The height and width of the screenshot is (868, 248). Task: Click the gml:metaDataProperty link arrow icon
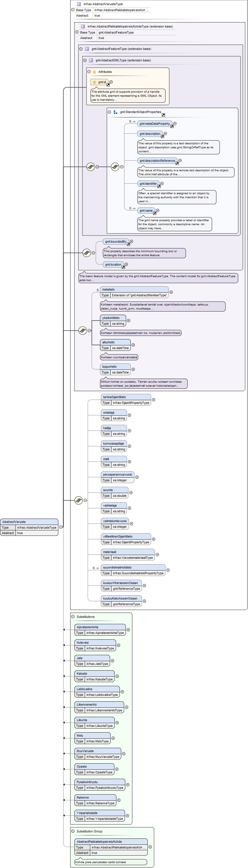172,126
